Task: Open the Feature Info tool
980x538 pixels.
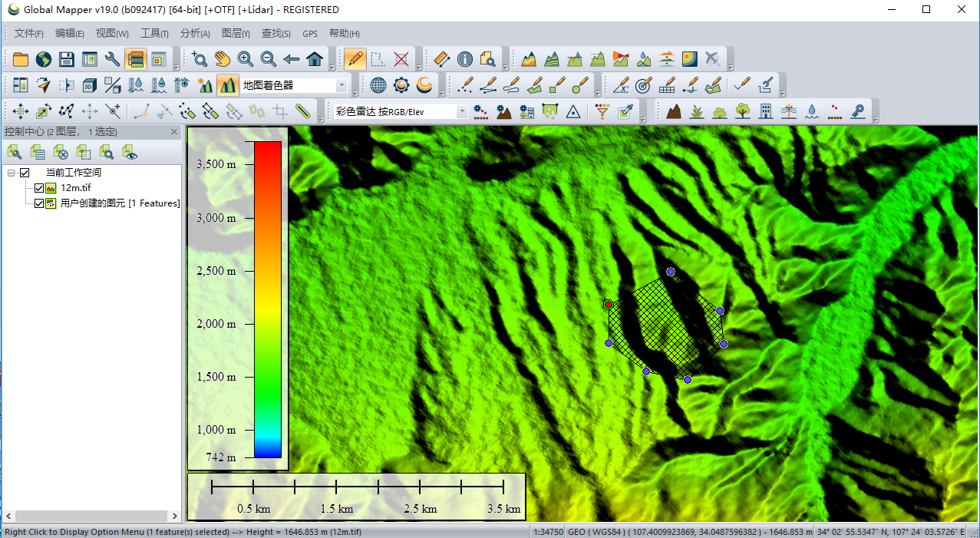Action: point(464,59)
